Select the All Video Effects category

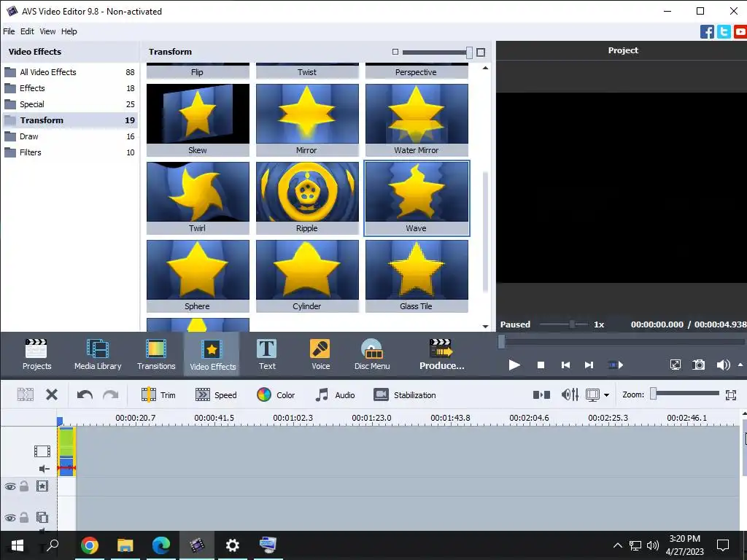click(x=69, y=72)
